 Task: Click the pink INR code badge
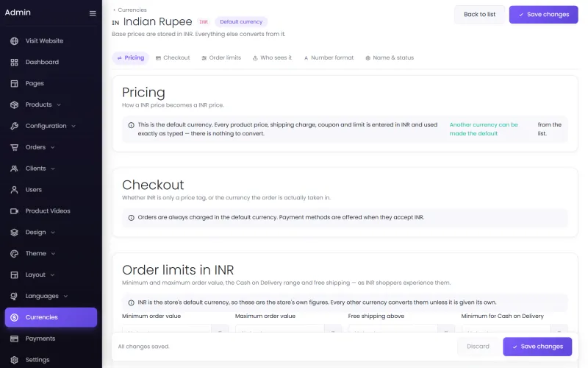click(204, 22)
